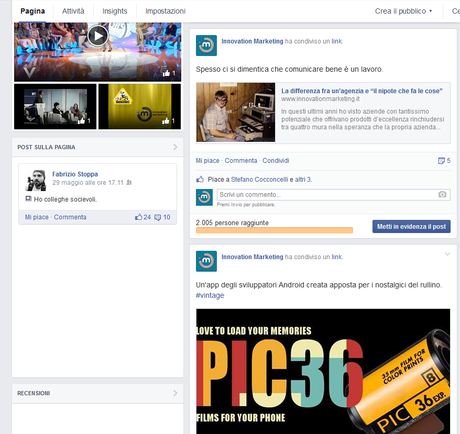The height and width of the screenshot is (434, 460).
Task: Open the 29 maggio alle ore 17.11 timestamp
Action: tap(88, 183)
